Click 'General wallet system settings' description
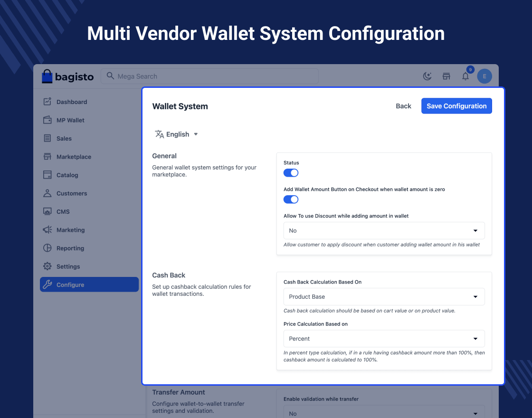Screen dimensions: 532x418 pos(204,171)
